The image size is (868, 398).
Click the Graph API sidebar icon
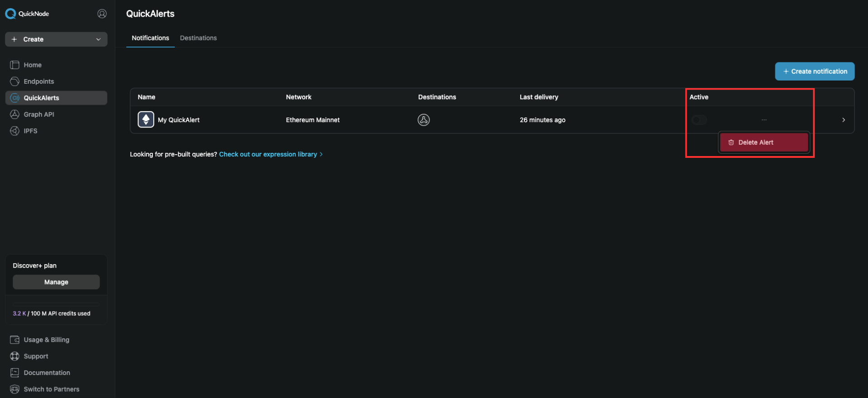[14, 114]
